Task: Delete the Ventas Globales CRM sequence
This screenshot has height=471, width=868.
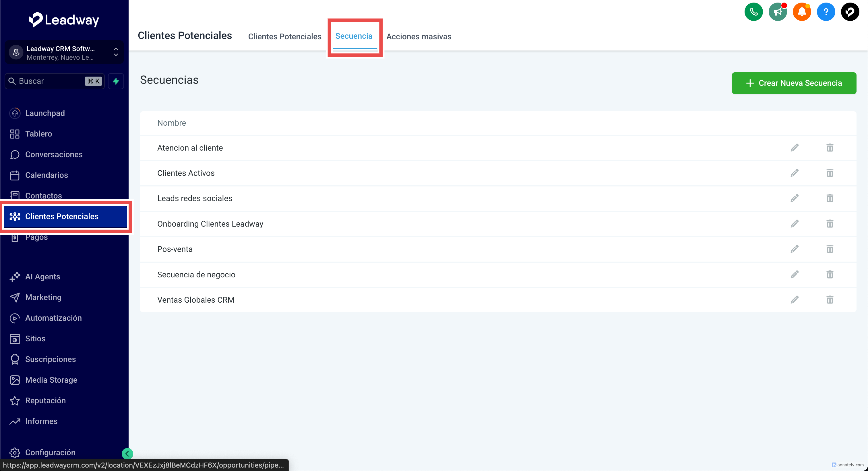Action: pos(830,300)
